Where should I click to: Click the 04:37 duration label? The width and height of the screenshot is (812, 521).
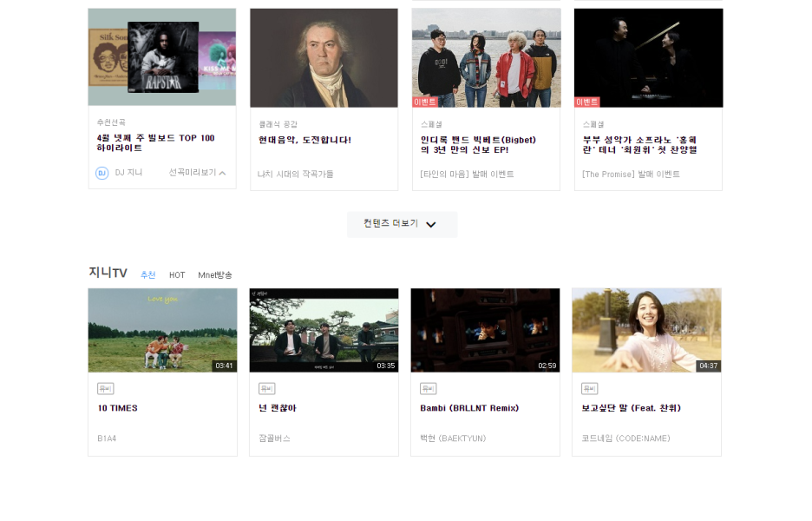point(709,366)
